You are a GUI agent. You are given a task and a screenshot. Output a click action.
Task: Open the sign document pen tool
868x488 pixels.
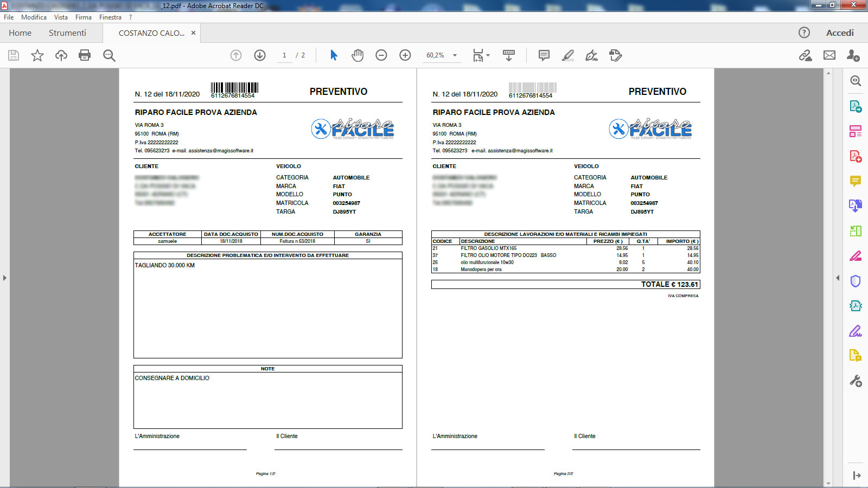[x=592, y=55]
